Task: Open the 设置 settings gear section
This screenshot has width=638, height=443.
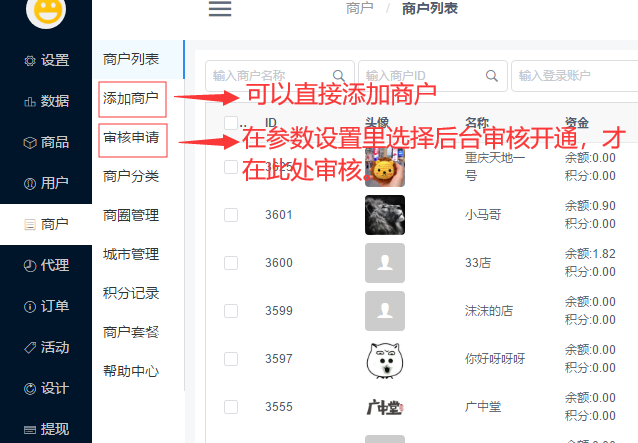Action: [46, 60]
